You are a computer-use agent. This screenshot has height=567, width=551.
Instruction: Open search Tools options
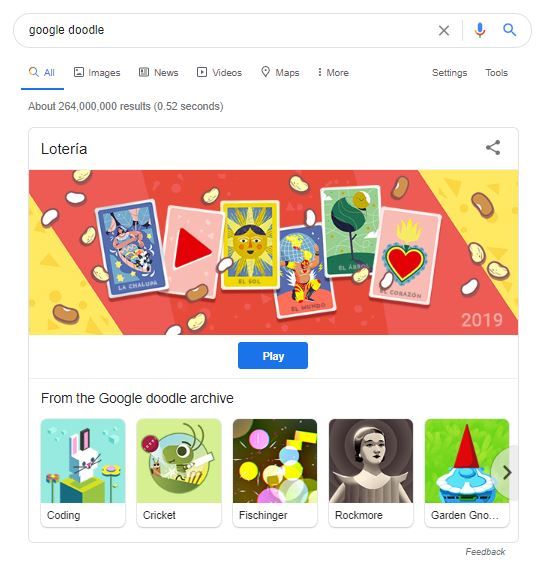point(496,73)
